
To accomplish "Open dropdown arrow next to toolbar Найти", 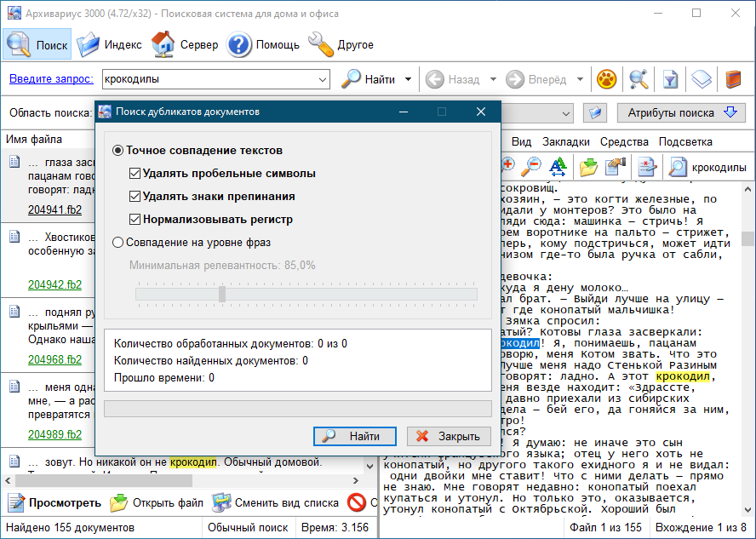I will tap(408, 80).
